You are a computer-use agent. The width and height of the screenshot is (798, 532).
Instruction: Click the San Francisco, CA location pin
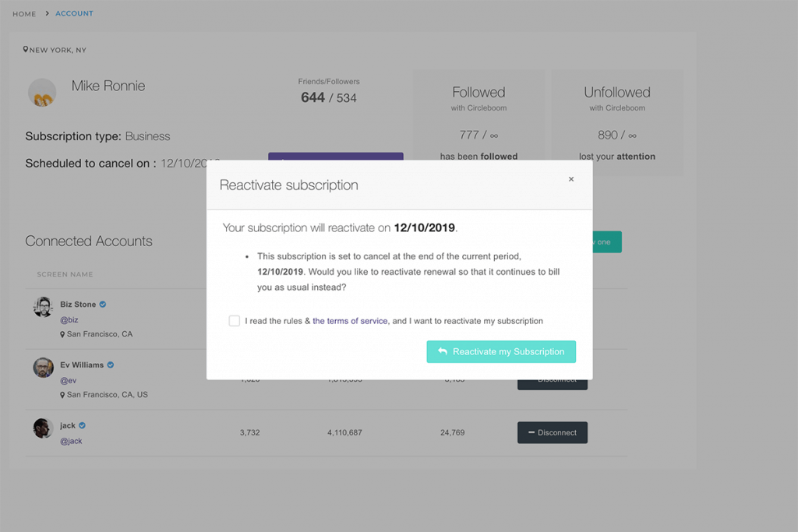click(62, 334)
